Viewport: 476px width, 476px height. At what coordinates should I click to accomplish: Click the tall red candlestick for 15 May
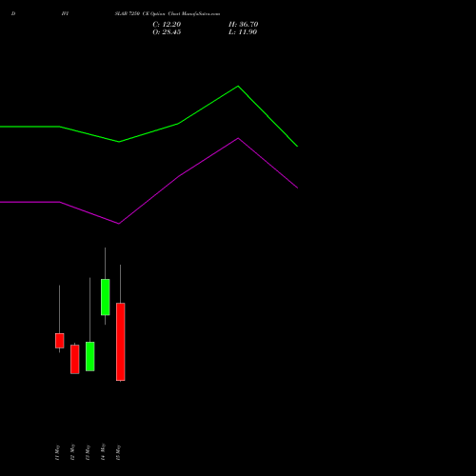[x=121, y=342]
